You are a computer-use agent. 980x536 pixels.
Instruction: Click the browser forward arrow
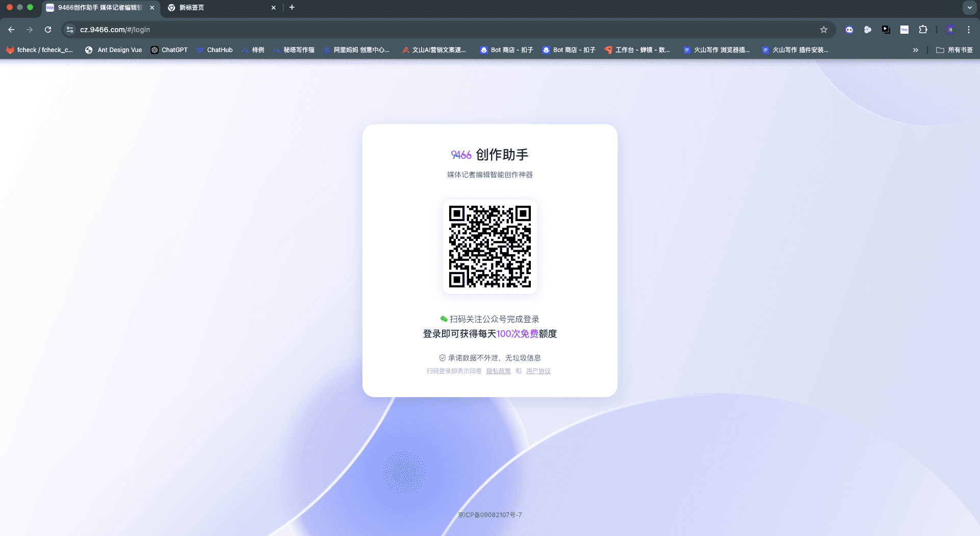coord(30,30)
